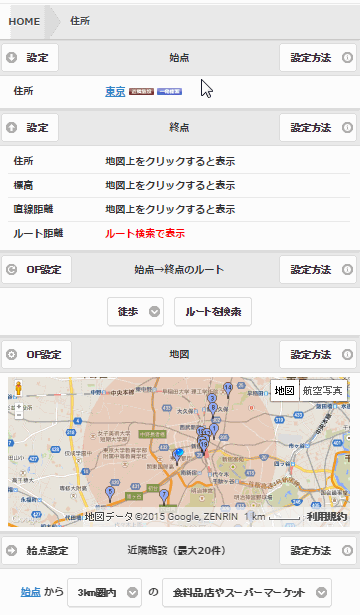Click the 始点→終点のルート header title
This screenshot has height=615, width=360.
pyautogui.click(x=179, y=269)
